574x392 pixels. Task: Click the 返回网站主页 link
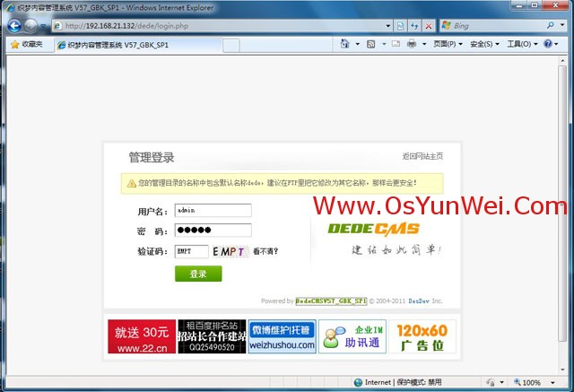pyautogui.click(x=422, y=156)
